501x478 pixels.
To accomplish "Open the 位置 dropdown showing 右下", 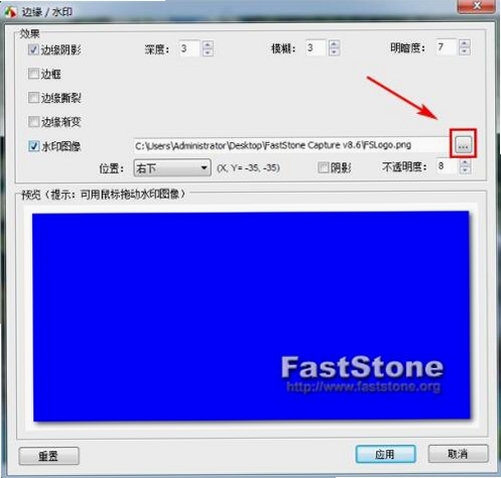I will click(x=172, y=168).
